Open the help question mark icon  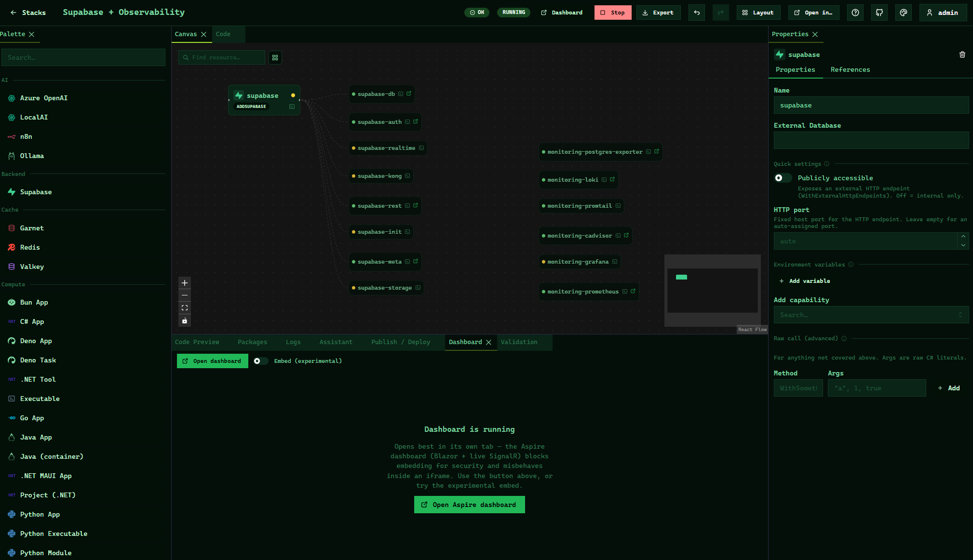855,13
